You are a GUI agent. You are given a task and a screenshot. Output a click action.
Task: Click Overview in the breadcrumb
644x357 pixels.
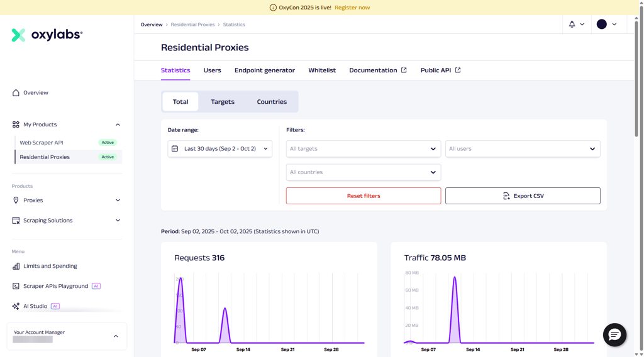(152, 25)
